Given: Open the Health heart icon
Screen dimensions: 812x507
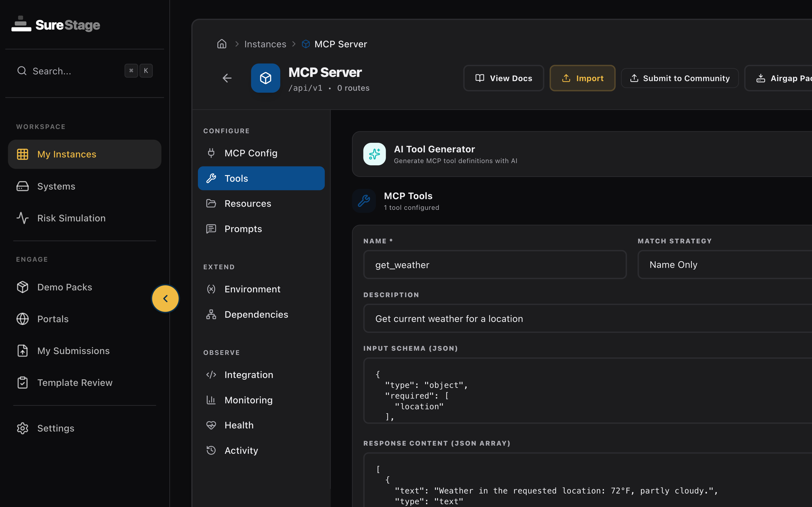Looking at the screenshot, I should point(211,425).
